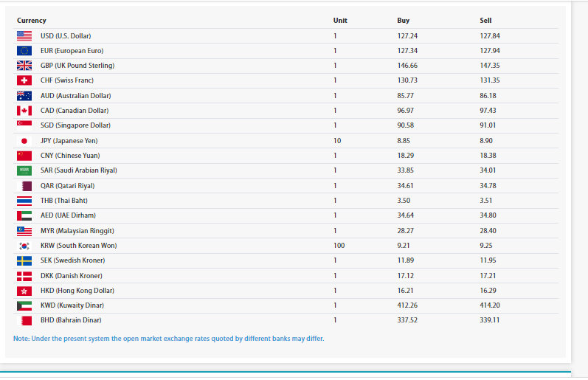Click the Swiss Franc flag icon
Viewport: 588px width, 380px height.
point(24,80)
